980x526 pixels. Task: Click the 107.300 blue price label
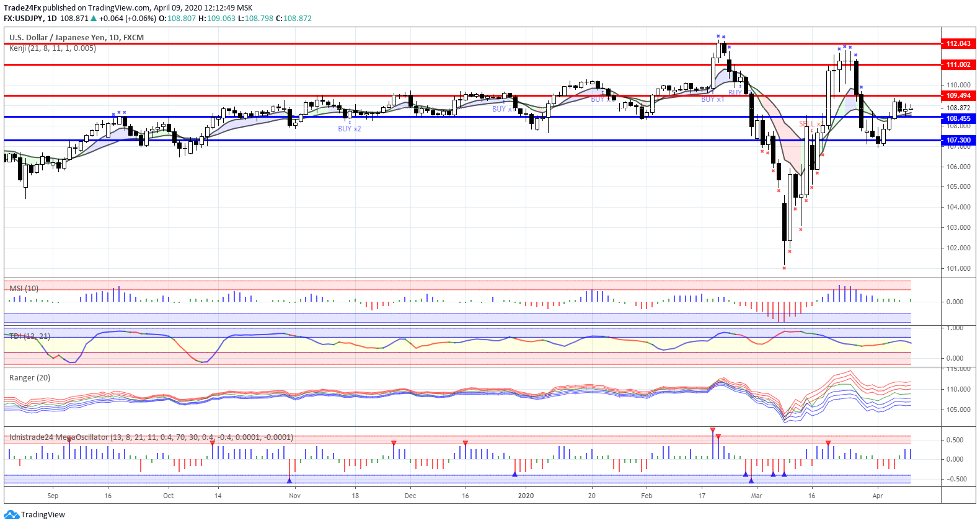958,140
